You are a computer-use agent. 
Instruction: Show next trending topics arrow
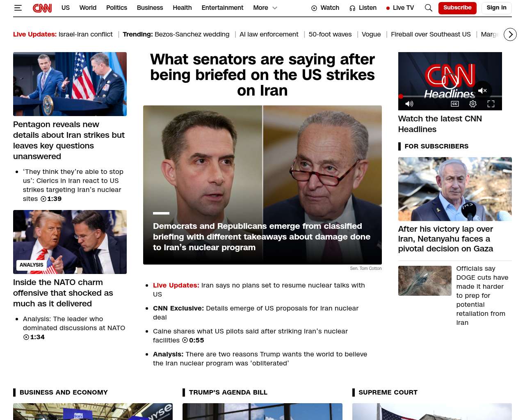510,34
